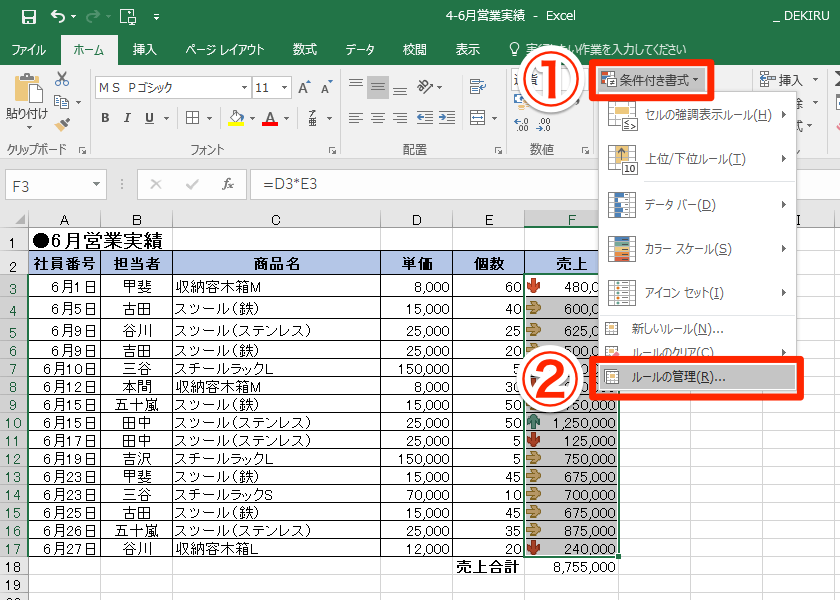840x600 pixels.
Task: Switch to the 挿入 ribbon tab
Action: tap(145, 49)
